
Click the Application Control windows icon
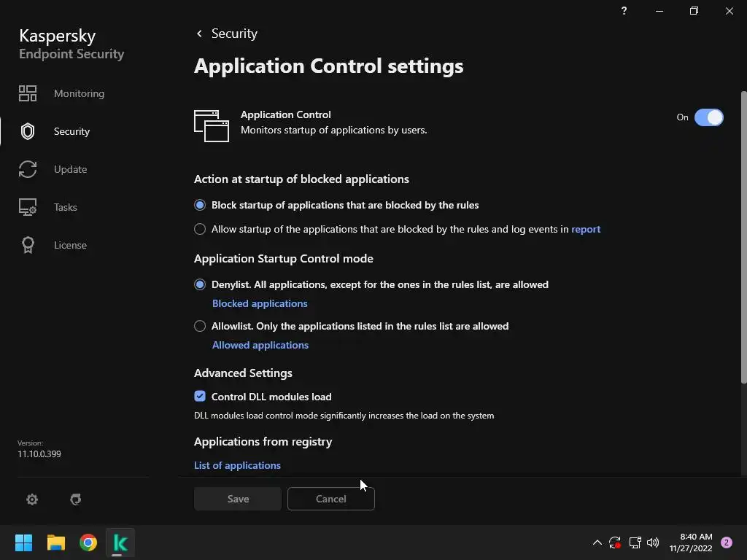[212, 125]
